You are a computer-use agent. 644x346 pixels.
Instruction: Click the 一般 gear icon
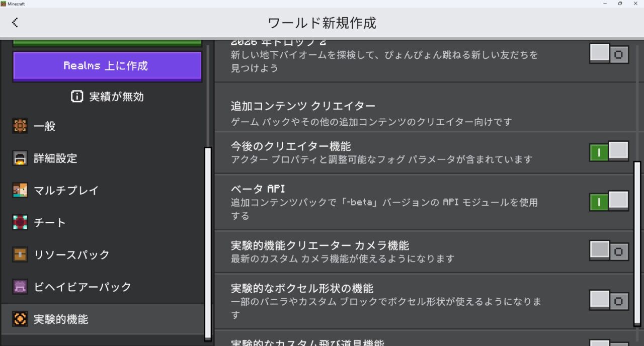[x=20, y=126]
